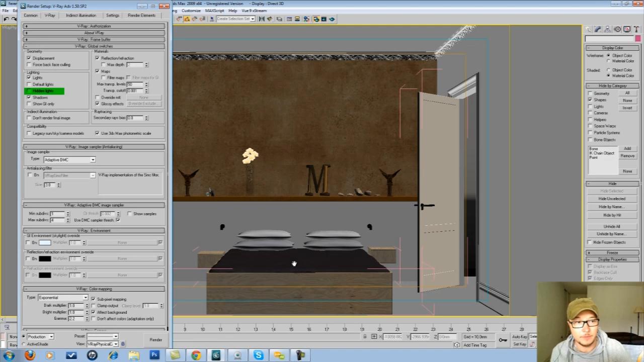
Task: Open Firefox from the taskbar
Action: [30, 355]
